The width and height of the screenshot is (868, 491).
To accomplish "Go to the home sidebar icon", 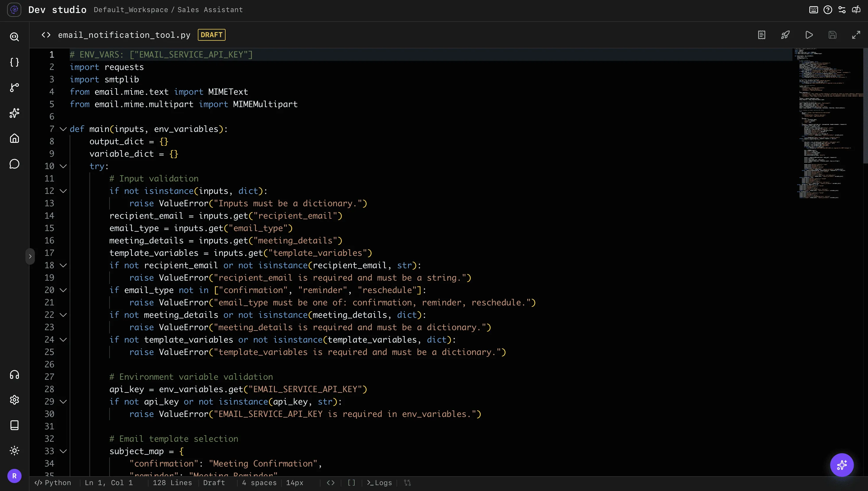I will click(x=14, y=138).
